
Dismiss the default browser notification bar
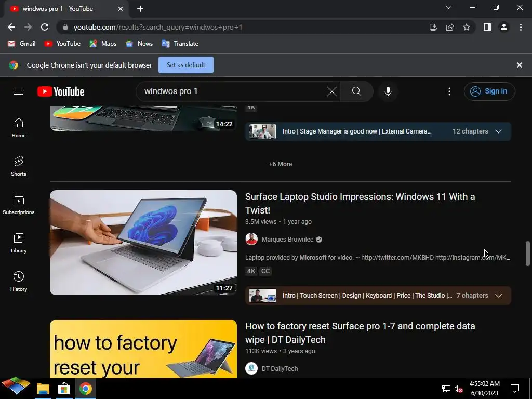coord(520,65)
